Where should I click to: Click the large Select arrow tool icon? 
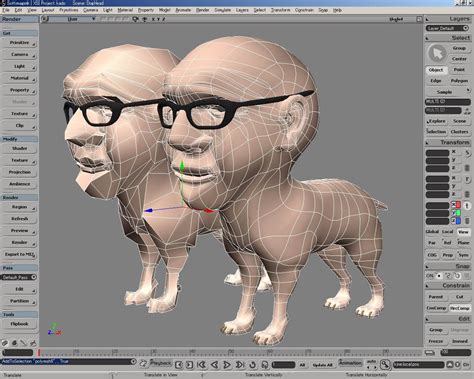coord(437,53)
